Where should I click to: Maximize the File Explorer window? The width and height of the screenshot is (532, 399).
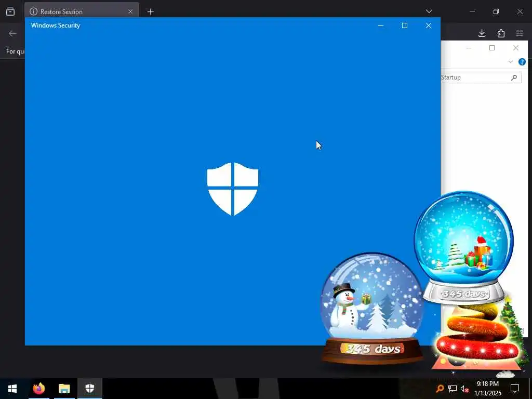[x=492, y=48]
